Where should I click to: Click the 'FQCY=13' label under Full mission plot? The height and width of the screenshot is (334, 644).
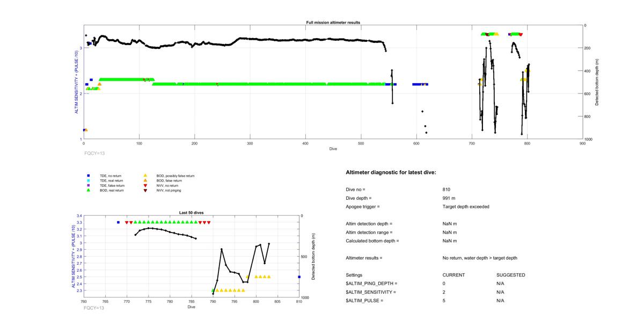pos(94,153)
